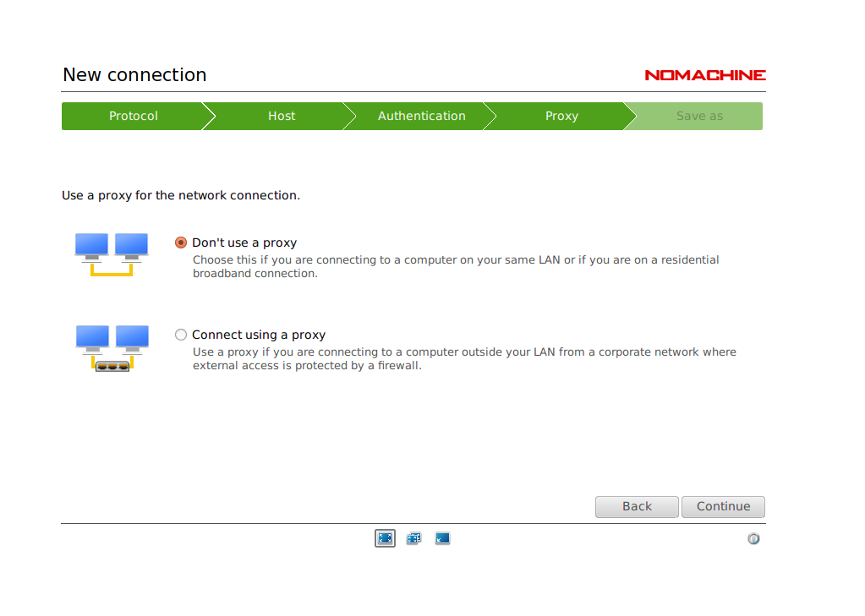
Task: Click the fullscreen across all monitors icon
Action: (x=413, y=538)
